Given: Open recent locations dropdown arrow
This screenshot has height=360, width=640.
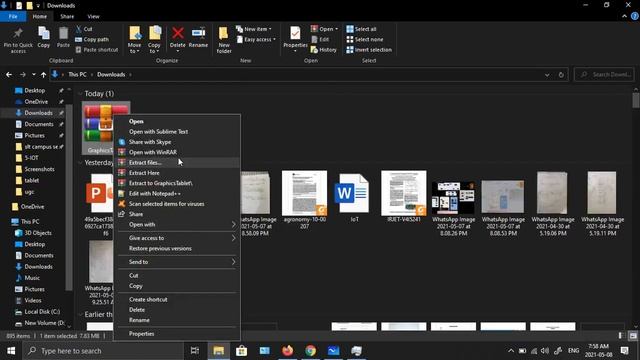Looking at the screenshot, I should tap(33, 75).
